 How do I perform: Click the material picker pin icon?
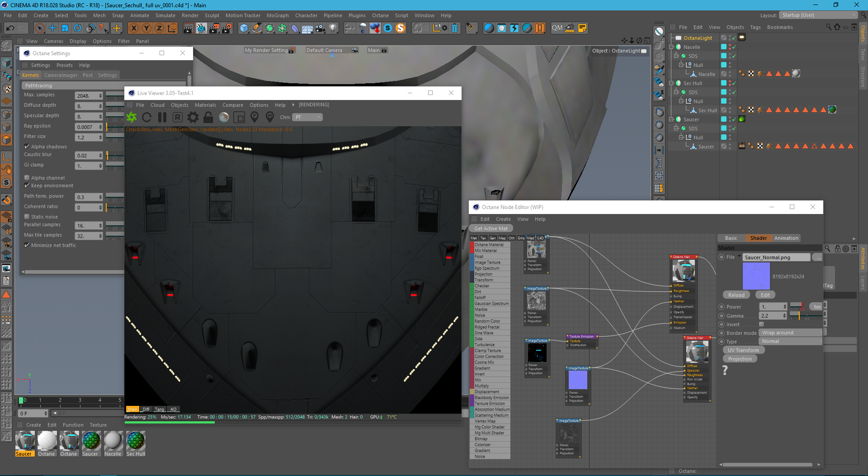[270, 117]
